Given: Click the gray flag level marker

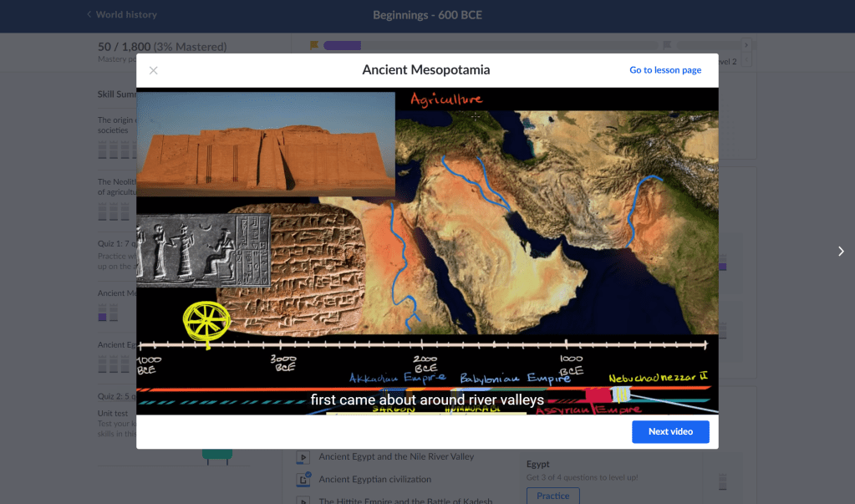Looking at the screenshot, I should tap(667, 45).
